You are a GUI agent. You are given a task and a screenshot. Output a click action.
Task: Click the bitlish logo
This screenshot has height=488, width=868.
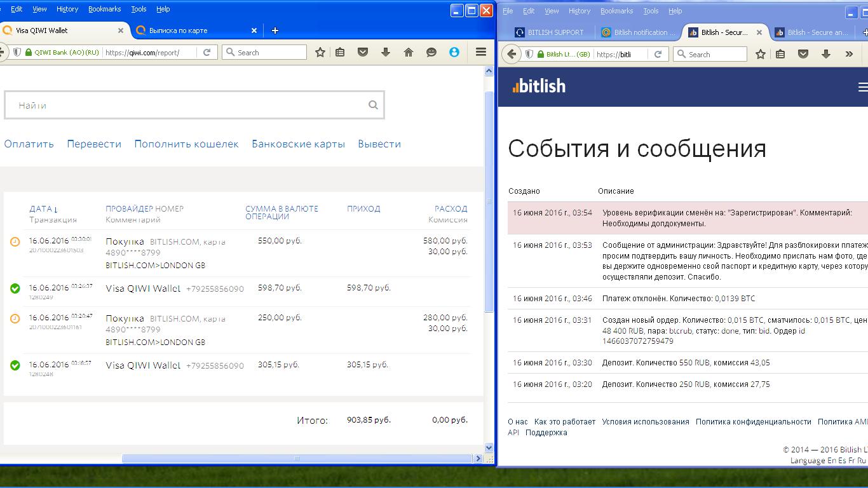539,86
